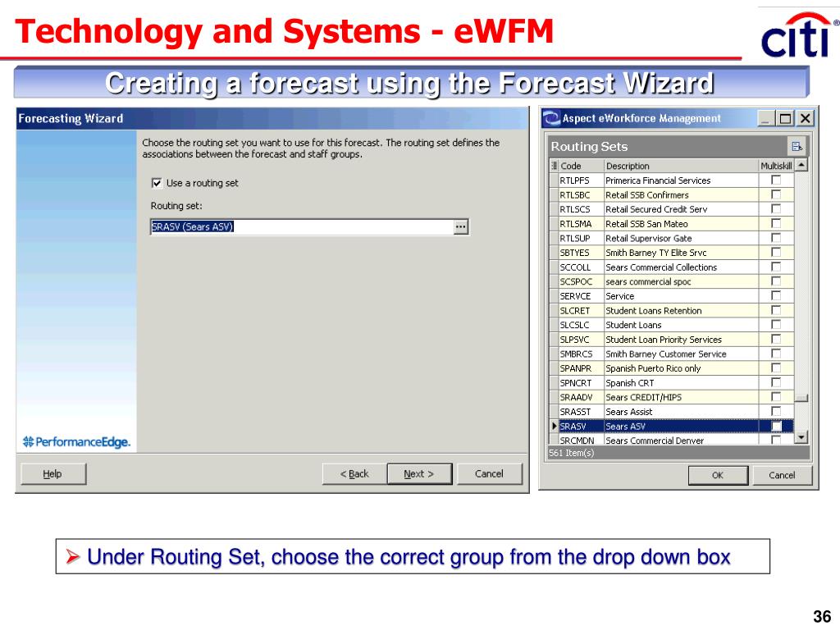
Task: Select the SLCSLC Student Loans row
Action: click(672, 325)
